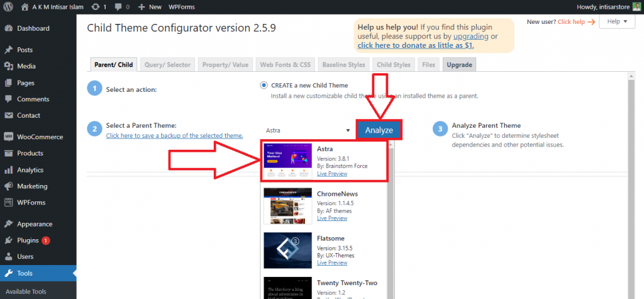Click the Users person icon
The height and width of the screenshot is (299, 644).
pyautogui.click(x=8, y=257)
